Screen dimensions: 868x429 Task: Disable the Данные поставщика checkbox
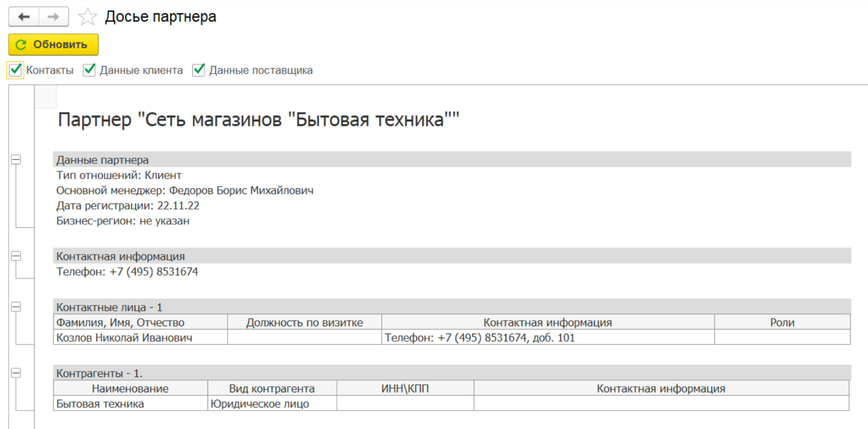[x=199, y=70]
